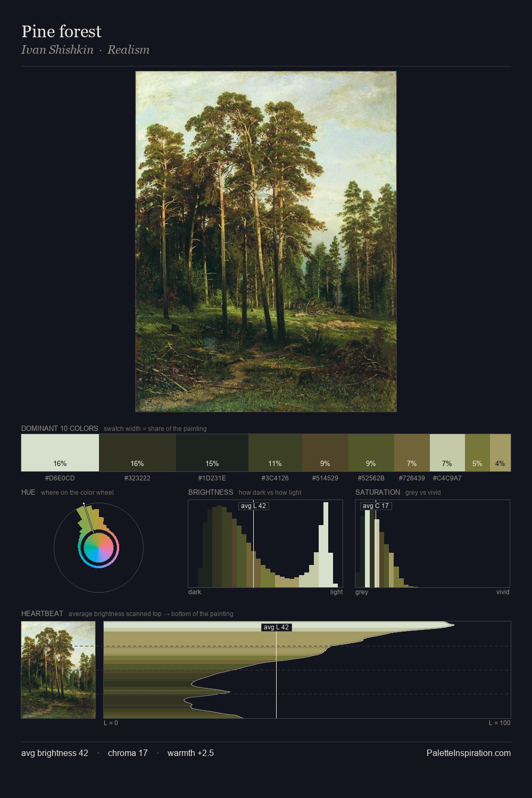This screenshot has height=798, width=532.
Task: Click the 'DOMINANT 10 COLORS' heading
Action: (x=60, y=428)
